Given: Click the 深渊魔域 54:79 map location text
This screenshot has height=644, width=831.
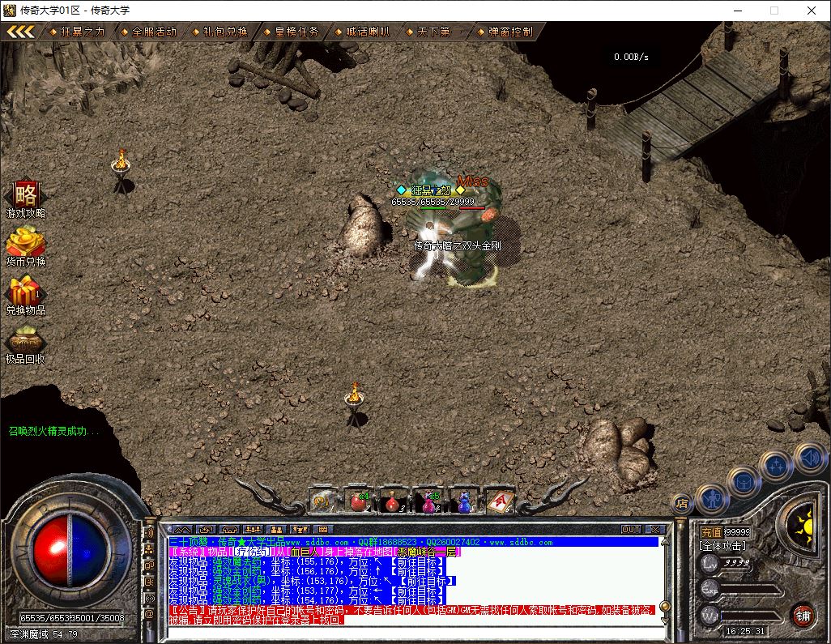Looking at the screenshot, I should (x=44, y=634).
